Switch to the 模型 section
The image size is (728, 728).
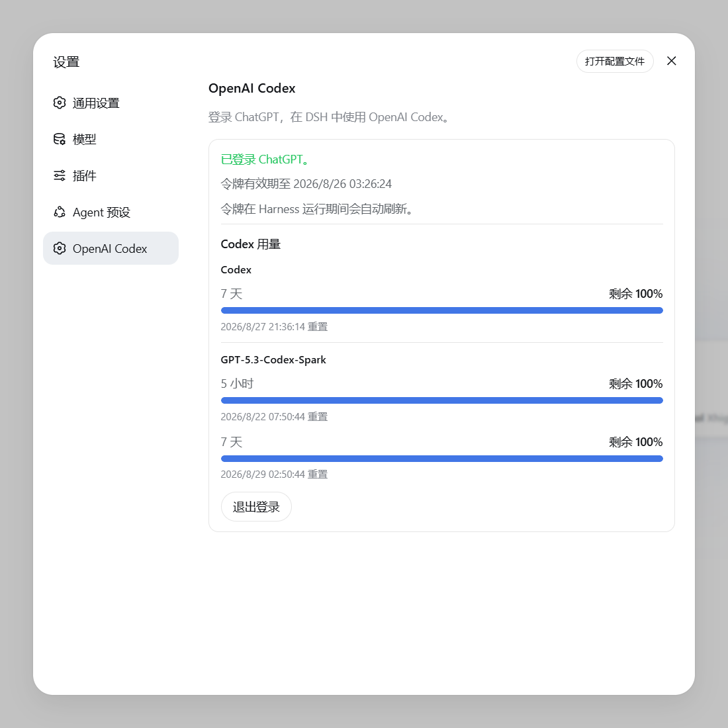(111, 139)
